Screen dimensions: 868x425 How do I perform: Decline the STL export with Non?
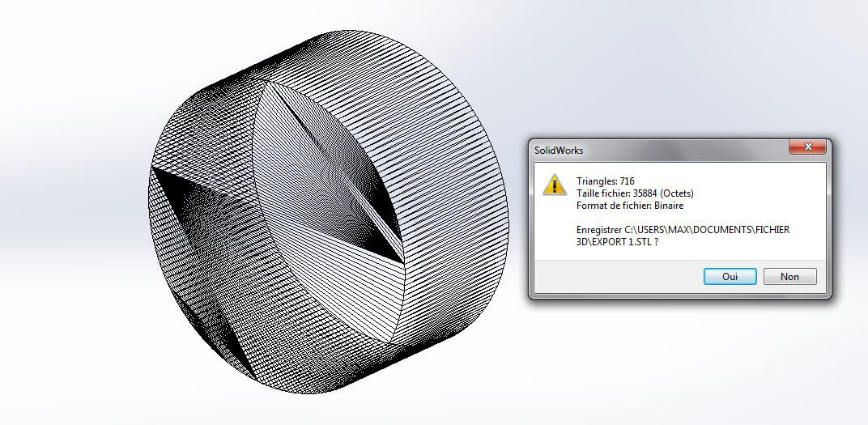789,277
